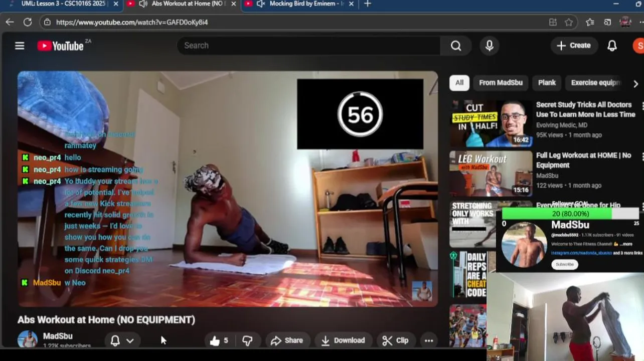Focus the YouTube search field

coord(308,46)
